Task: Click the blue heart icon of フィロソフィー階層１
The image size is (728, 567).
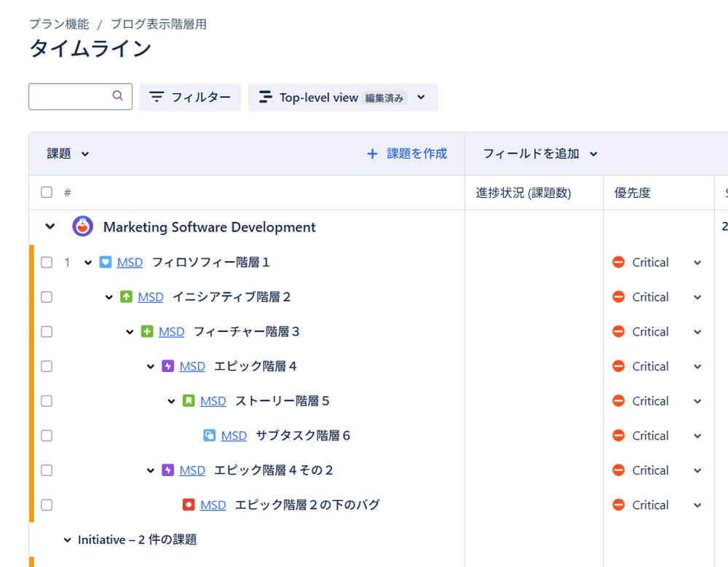Action: click(106, 262)
